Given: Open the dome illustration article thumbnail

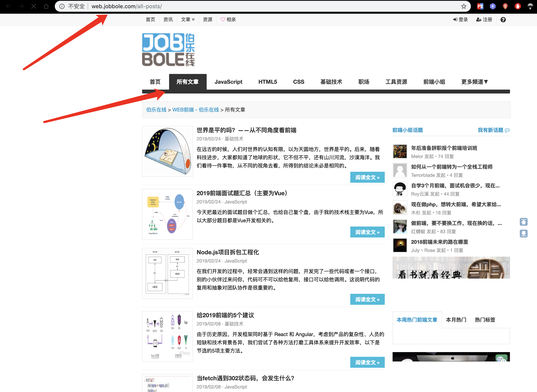Looking at the screenshot, I should pos(167,151).
